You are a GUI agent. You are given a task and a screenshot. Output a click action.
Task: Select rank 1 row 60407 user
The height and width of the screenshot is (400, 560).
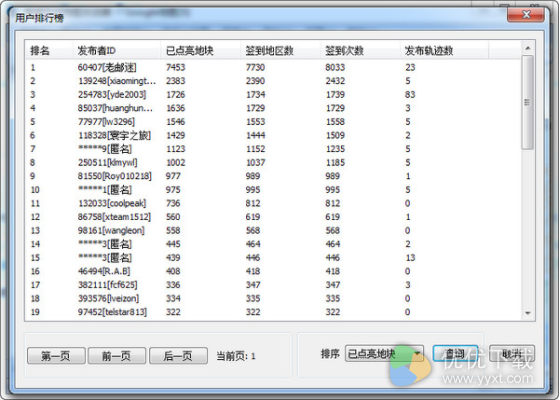click(x=273, y=67)
